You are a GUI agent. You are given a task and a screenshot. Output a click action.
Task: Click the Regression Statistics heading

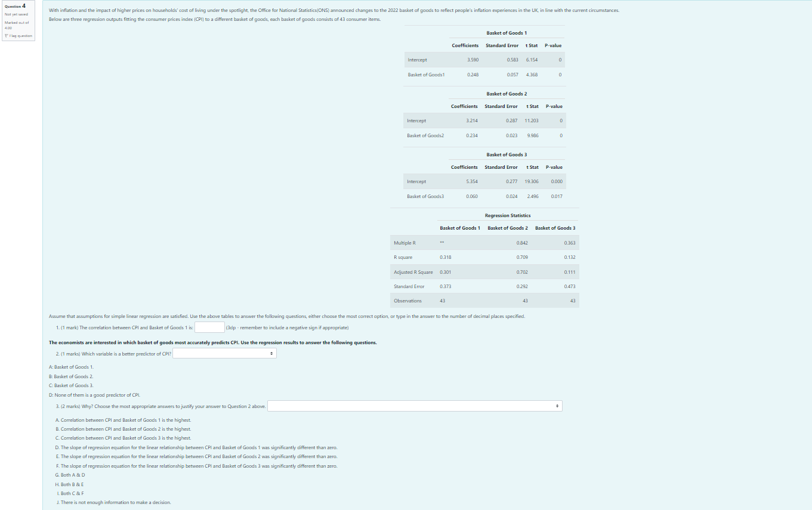point(508,215)
